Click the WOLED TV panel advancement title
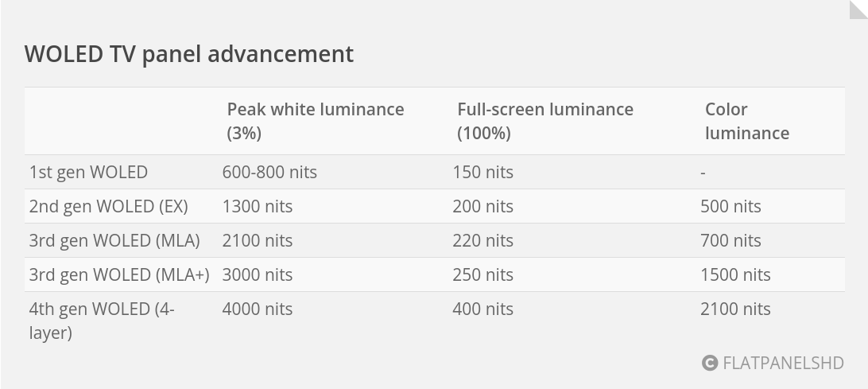Image resolution: width=868 pixels, height=389 pixels. (x=188, y=54)
